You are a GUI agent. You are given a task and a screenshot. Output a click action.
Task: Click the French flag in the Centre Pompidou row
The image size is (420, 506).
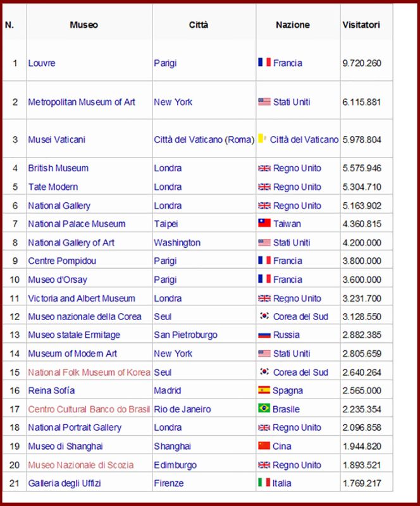point(264,260)
